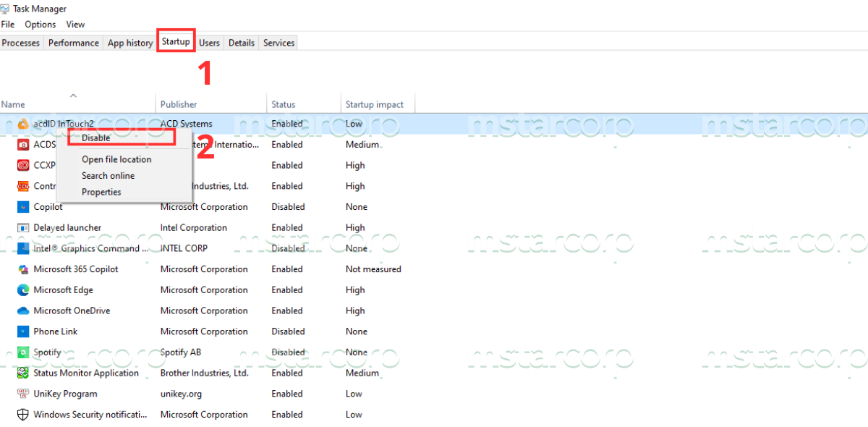
Task: Select the Spotify row name
Action: (47, 352)
